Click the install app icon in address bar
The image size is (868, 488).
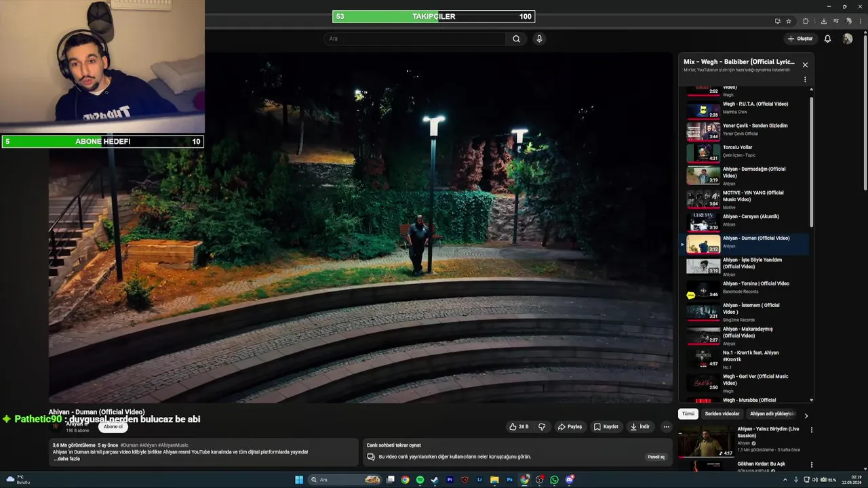[777, 21]
